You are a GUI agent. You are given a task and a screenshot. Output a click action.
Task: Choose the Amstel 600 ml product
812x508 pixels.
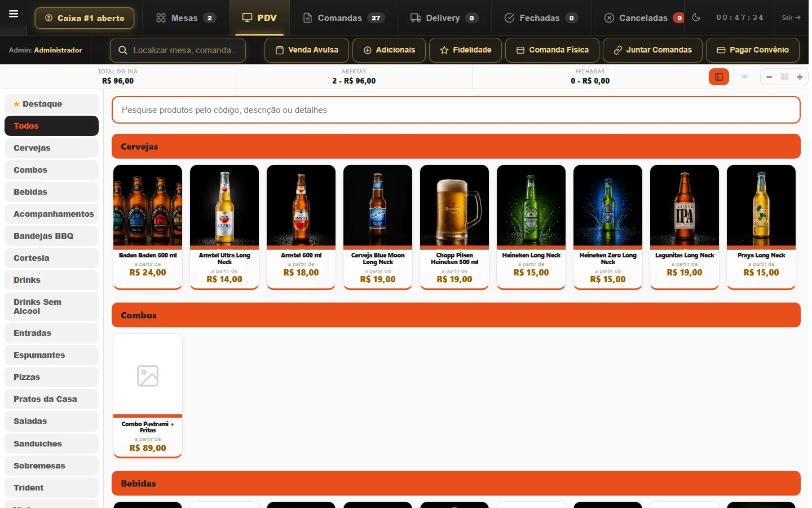(301, 227)
